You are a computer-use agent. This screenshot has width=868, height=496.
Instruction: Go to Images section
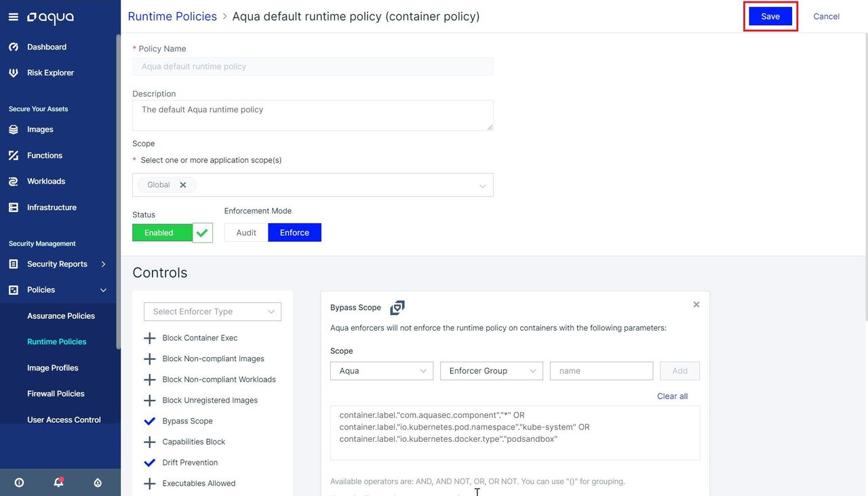(x=40, y=129)
